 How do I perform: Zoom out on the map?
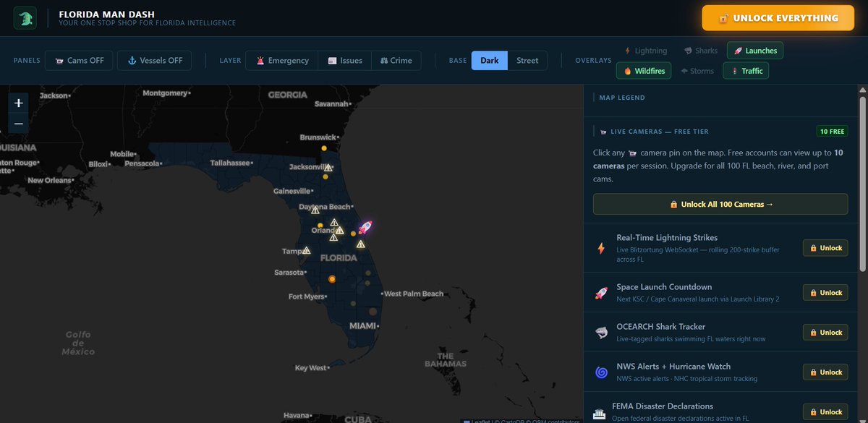pos(18,124)
